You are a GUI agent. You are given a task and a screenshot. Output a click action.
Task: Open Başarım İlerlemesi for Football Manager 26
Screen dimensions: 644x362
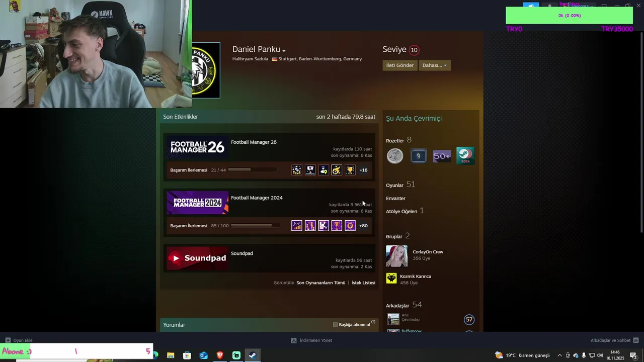coord(189,170)
